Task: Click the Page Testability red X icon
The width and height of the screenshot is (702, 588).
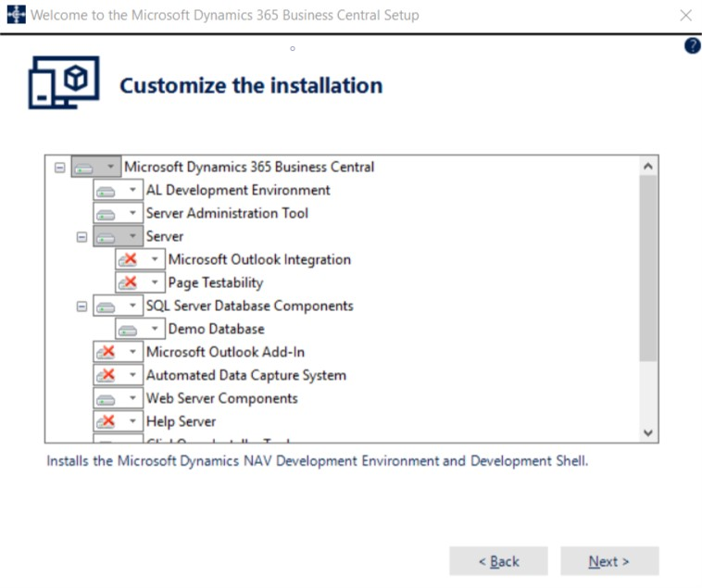Action: pyautogui.click(x=129, y=283)
